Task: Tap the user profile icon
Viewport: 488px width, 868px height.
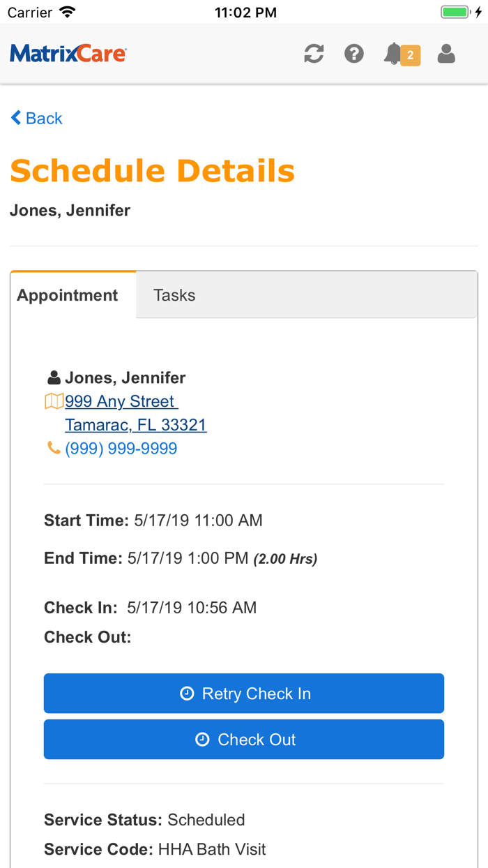Action: point(446,54)
